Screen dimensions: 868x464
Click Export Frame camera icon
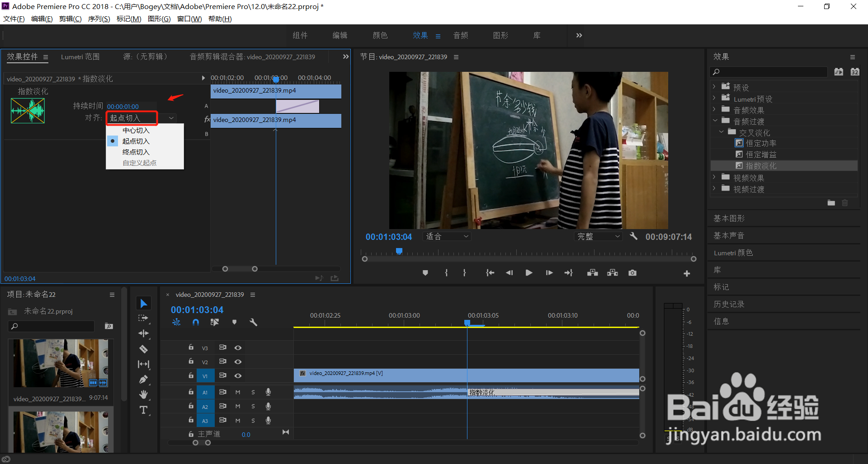tap(632, 273)
